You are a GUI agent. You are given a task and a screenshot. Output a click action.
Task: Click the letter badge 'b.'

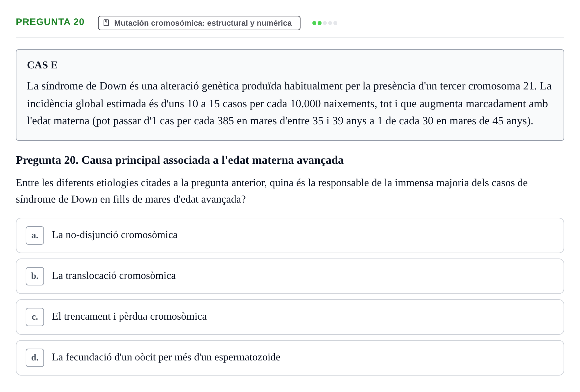tap(35, 276)
